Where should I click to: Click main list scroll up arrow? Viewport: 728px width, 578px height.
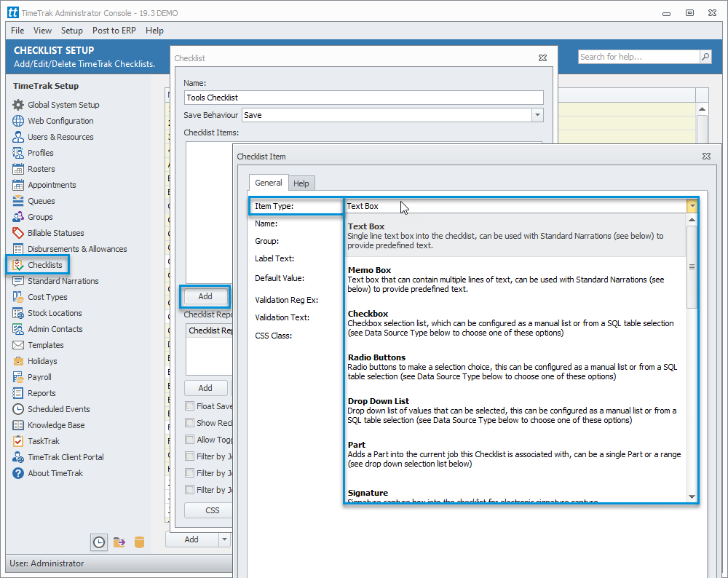point(702,109)
